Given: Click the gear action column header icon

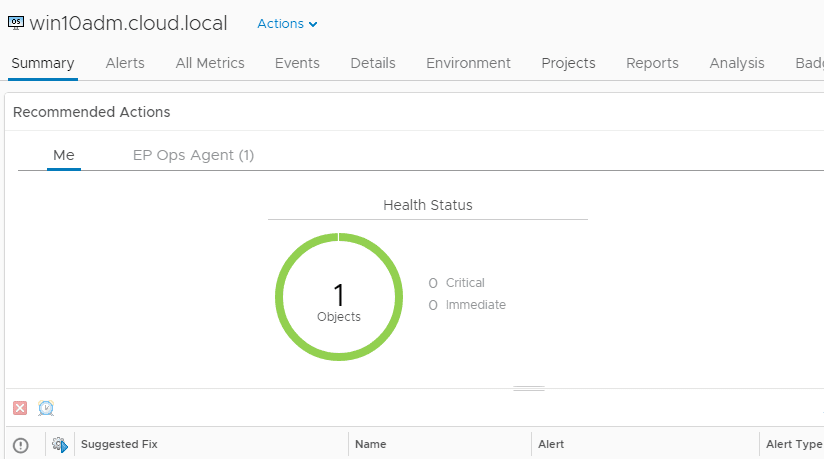Looking at the screenshot, I should click(59, 445).
